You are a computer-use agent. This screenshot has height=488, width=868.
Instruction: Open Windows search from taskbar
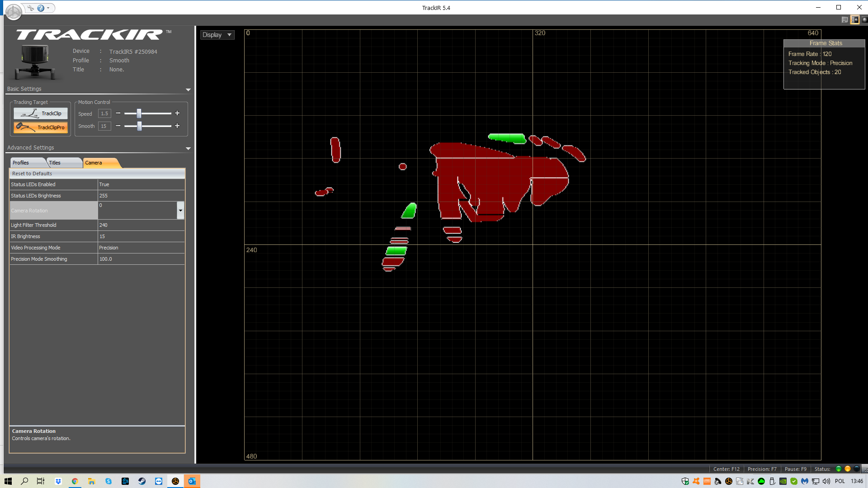pos(24,481)
